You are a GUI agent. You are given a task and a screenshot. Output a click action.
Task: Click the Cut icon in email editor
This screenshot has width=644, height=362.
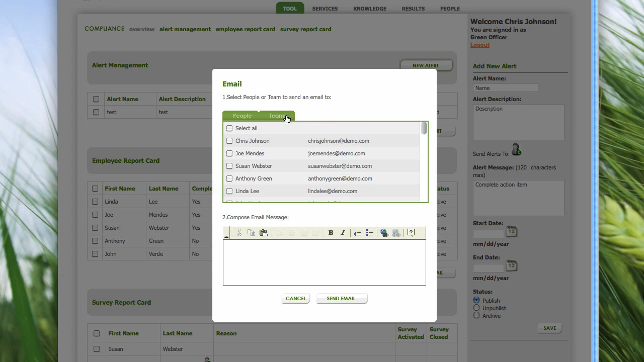click(x=239, y=233)
